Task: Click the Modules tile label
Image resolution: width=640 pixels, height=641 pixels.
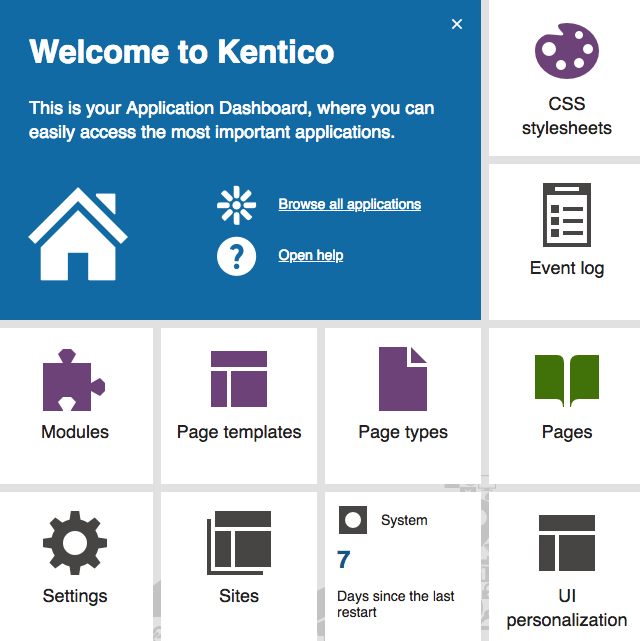Action: pyautogui.click(x=75, y=432)
